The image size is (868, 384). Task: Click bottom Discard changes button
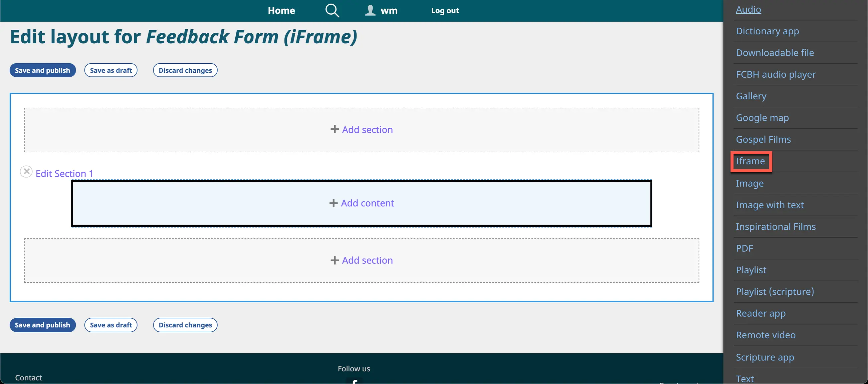click(185, 325)
